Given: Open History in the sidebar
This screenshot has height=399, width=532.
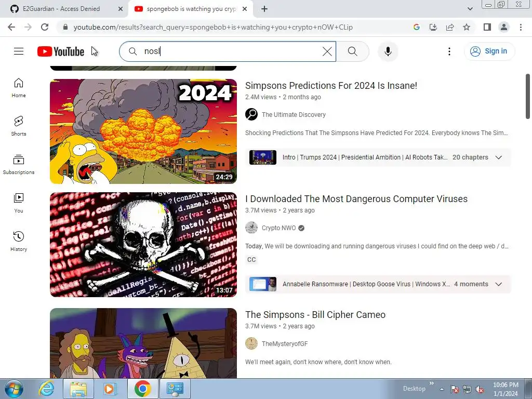Looking at the screenshot, I should 19,241.
